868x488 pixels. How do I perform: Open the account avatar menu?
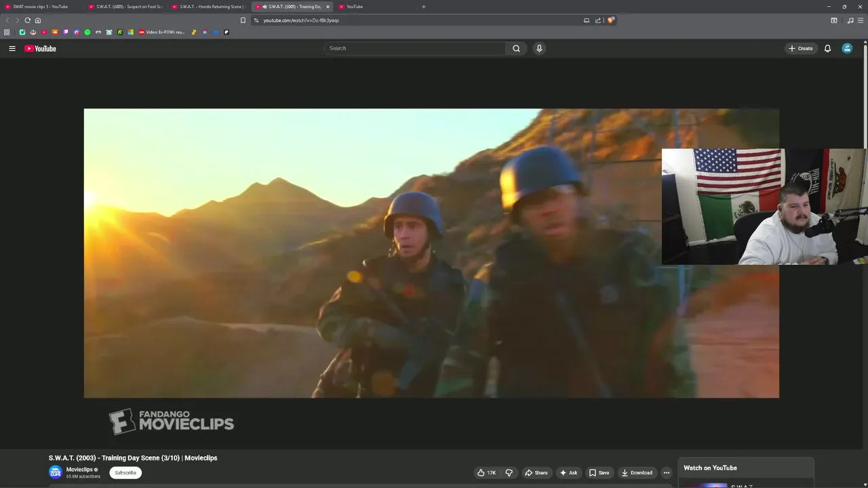[x=847, y=48]
